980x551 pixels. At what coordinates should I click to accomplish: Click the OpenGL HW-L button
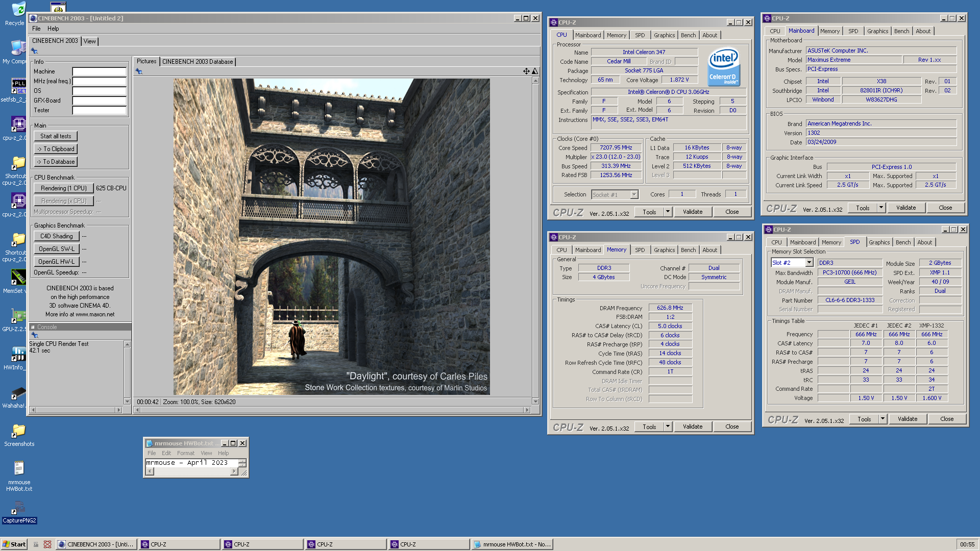57,262
